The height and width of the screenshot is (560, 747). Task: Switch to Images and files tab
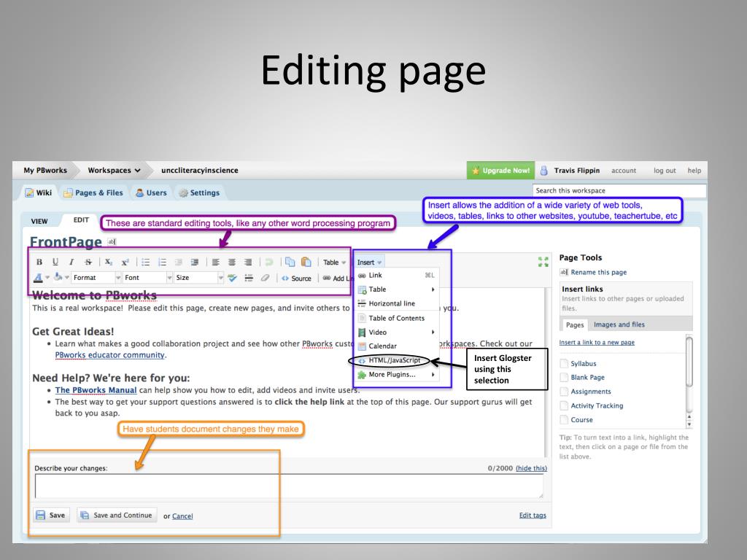[x=619, y=324]
